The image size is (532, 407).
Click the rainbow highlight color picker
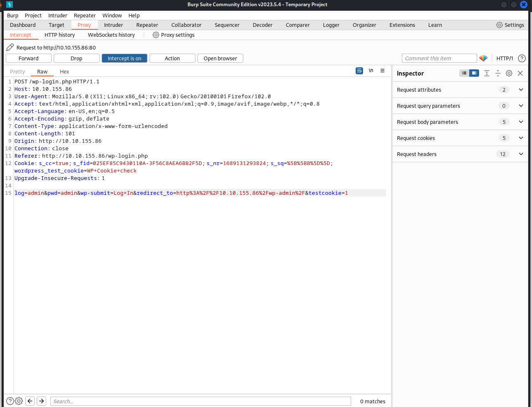point(483,58)
